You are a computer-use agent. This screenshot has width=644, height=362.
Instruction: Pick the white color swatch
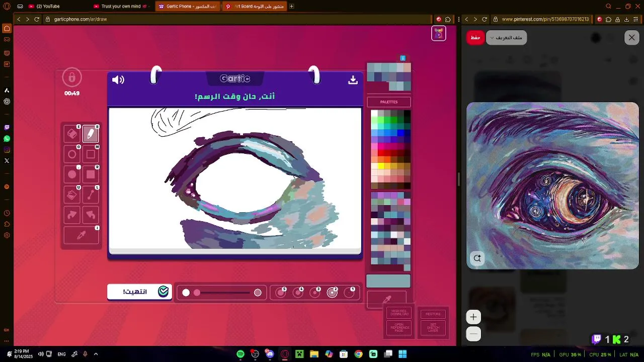(374, 114)
